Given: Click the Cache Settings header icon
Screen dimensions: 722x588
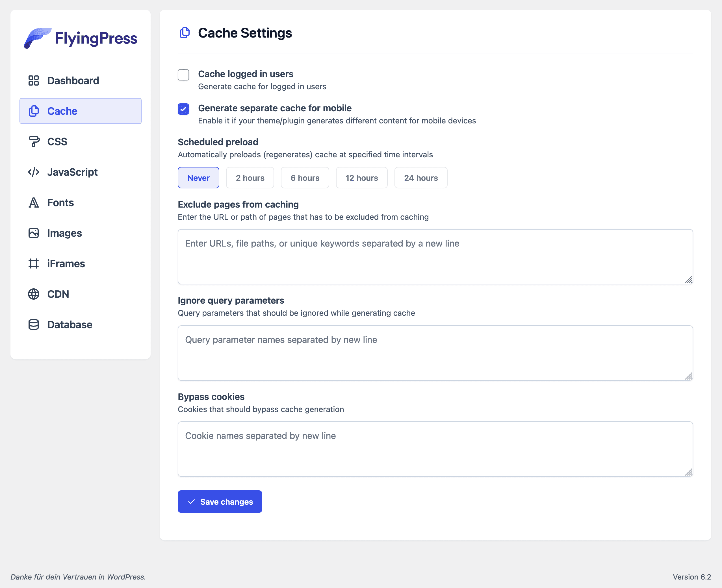Looking at the screenshot, I should (x=185, y=33).
